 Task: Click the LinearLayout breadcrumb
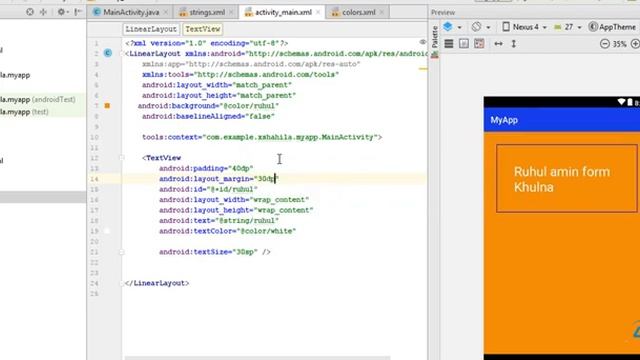151,29
